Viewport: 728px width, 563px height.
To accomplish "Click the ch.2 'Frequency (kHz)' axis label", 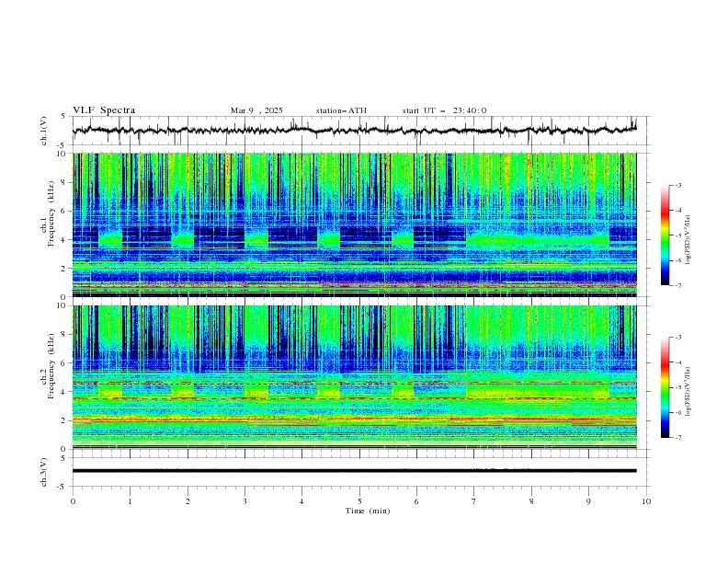I will (x=51, y=365).
